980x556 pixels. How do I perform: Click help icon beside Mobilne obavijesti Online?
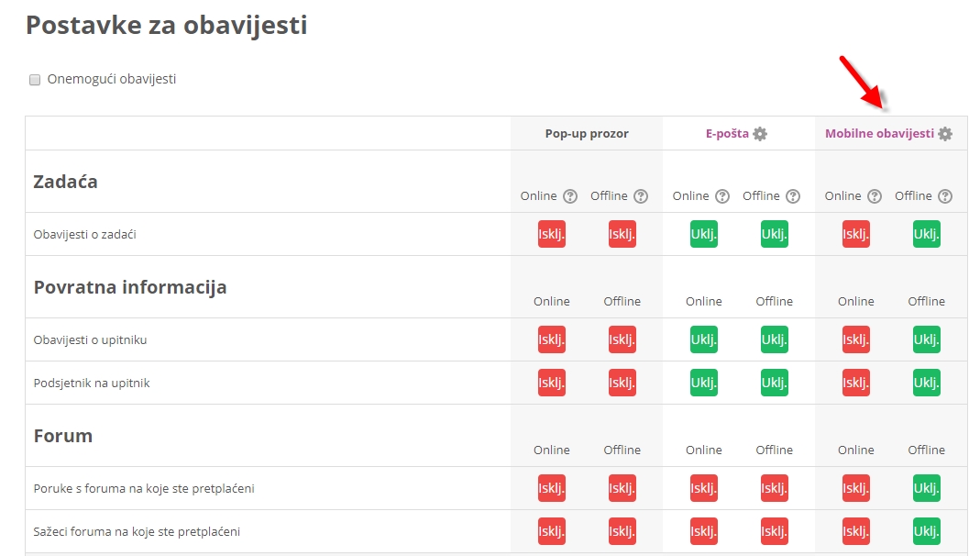875,196
